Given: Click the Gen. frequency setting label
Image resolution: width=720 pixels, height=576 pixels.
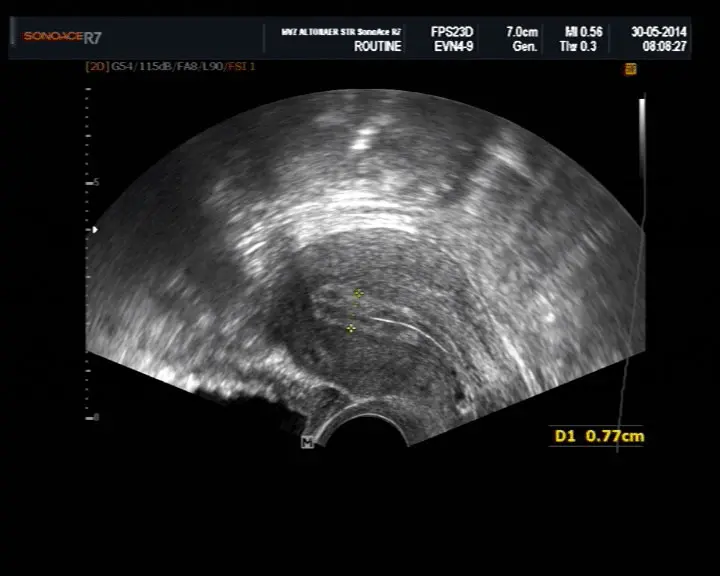Looking at the screenshot, I should pyautogui.click(x=525, y=46).
